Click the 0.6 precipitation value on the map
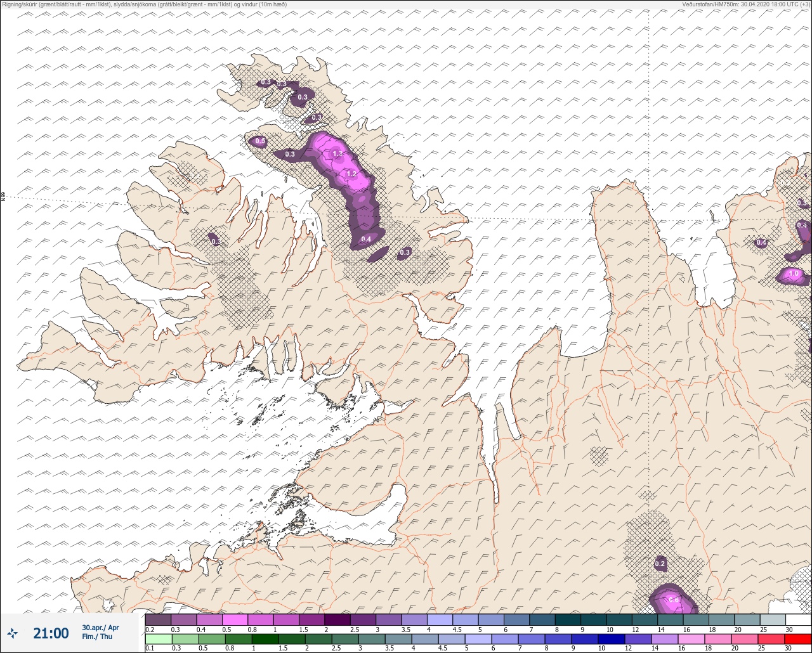 pyautogui.click(x=674, y=600)
